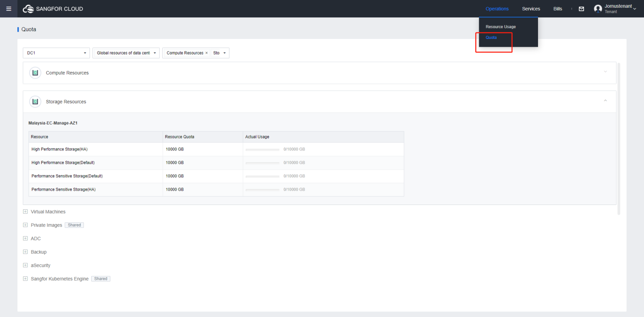This screenshot has height=317, width=644.
Task: Open the mail notifications icon
Action: point(581,9)
